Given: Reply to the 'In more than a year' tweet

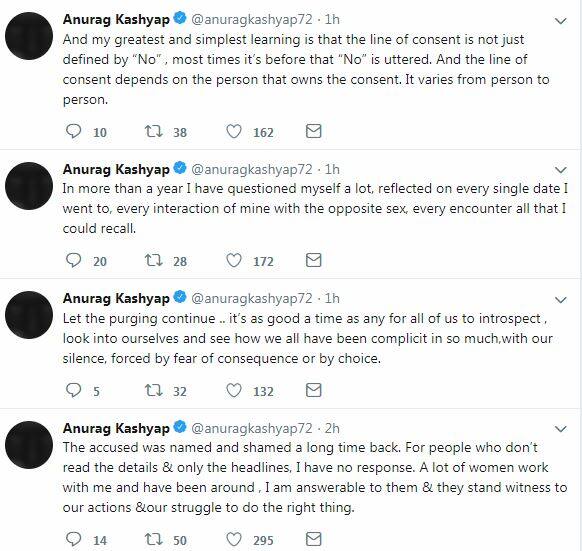Looking at the screenshot, I should point(73,260).
